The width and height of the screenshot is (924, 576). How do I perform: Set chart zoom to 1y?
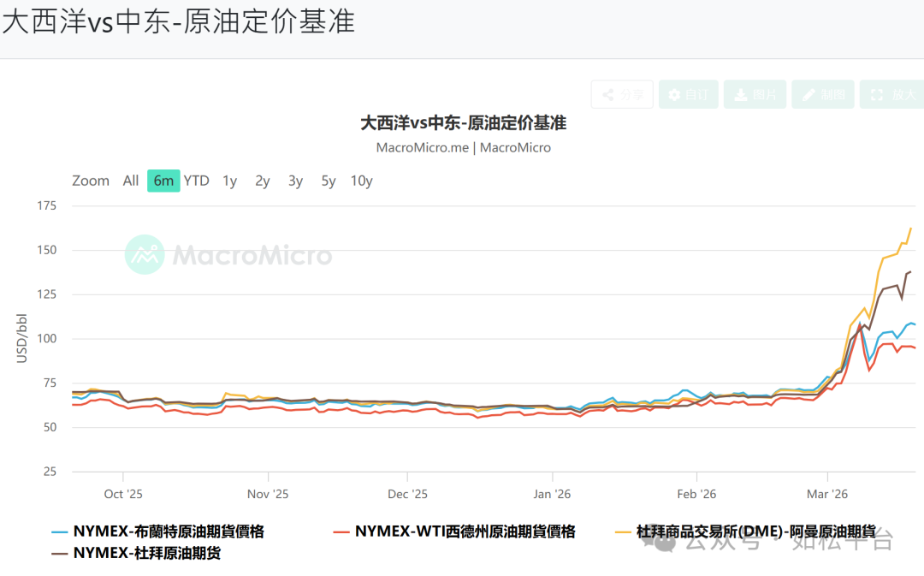click(x=229, y=181)
